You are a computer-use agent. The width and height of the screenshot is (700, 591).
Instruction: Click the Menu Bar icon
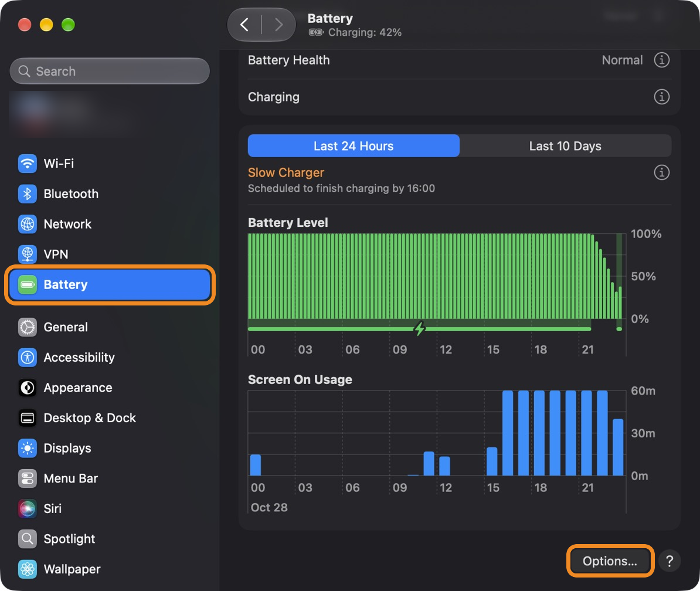point(27,478)
